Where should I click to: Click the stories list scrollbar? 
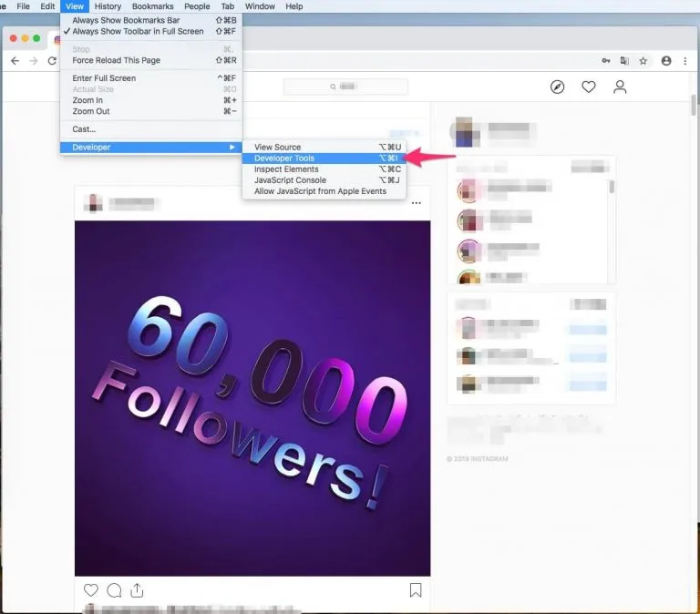point(612,187)
